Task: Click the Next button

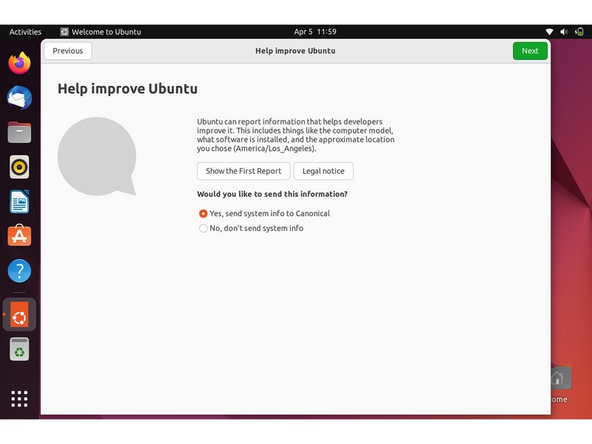Action: 530,51
